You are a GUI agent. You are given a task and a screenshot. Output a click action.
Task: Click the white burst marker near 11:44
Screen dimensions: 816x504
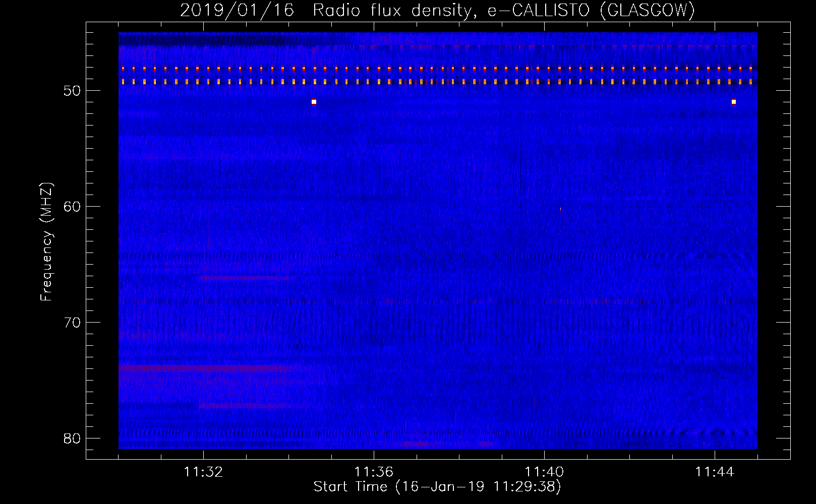pyautogui.click(x=734, y=102)
